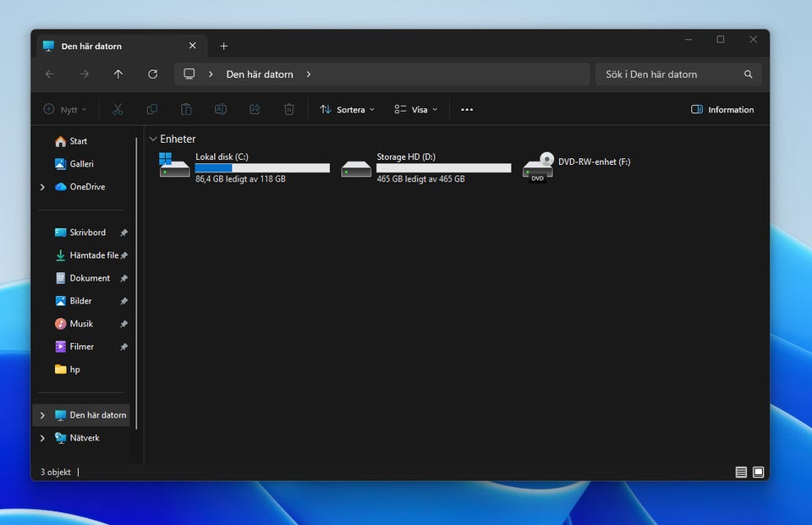Switch to details list view in status bar
The width and height of the screenshot is (812, 525).
click(741, 473)
